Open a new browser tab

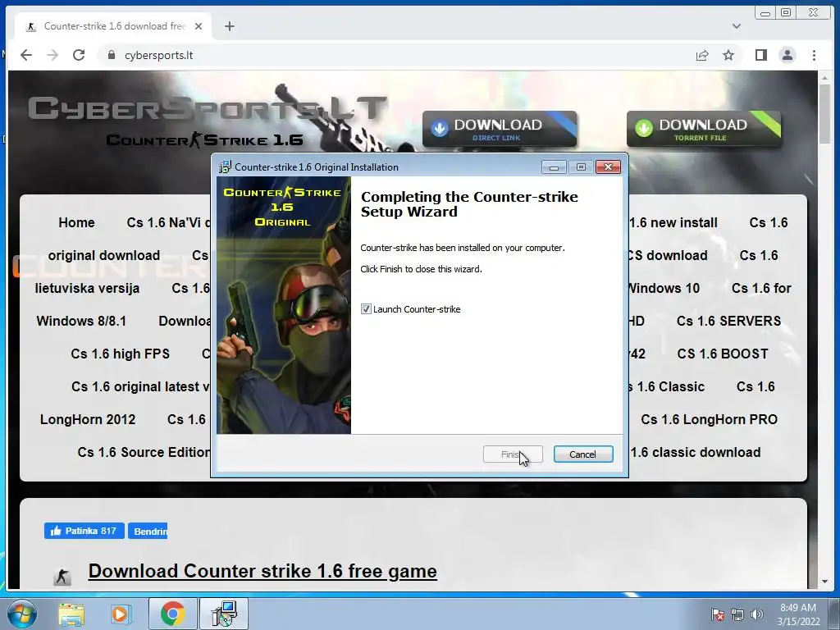(230, 26)
